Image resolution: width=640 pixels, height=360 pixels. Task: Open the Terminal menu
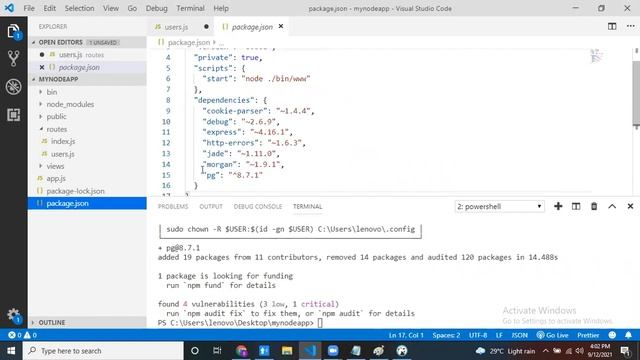(x=190, y=8)
